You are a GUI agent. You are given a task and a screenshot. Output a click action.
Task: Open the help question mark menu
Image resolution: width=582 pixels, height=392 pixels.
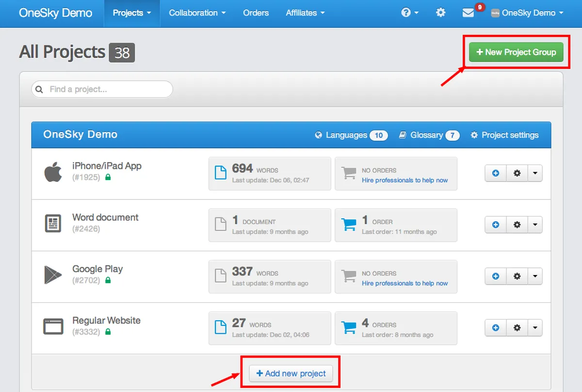coord(409,13)
